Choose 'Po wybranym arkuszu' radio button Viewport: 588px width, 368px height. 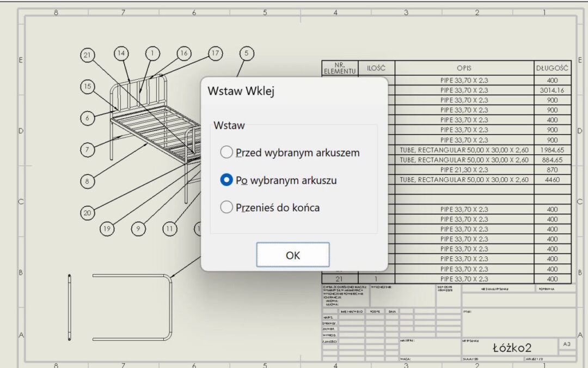pyautogui.click(x=226, y=180)
